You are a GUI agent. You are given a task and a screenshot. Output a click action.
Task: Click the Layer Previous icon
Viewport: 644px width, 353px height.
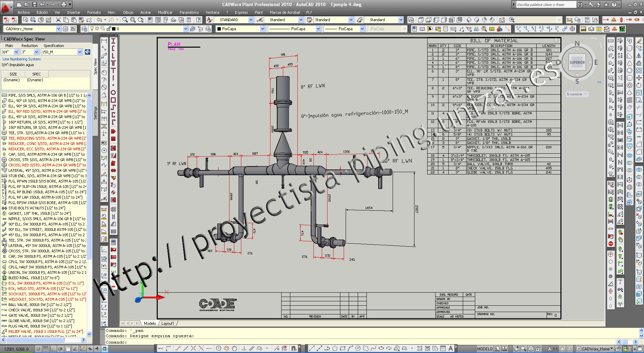[x=201, y=29]
